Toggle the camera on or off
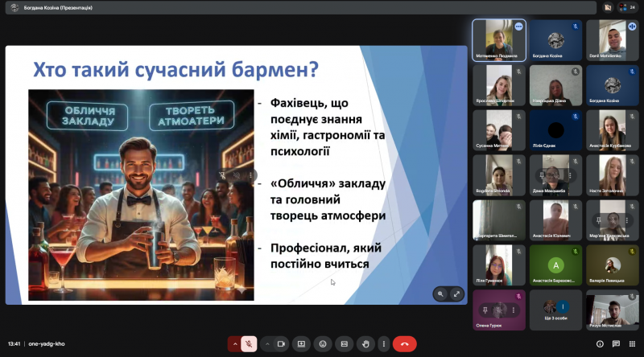Screen dimensions: 644x357 282,343
